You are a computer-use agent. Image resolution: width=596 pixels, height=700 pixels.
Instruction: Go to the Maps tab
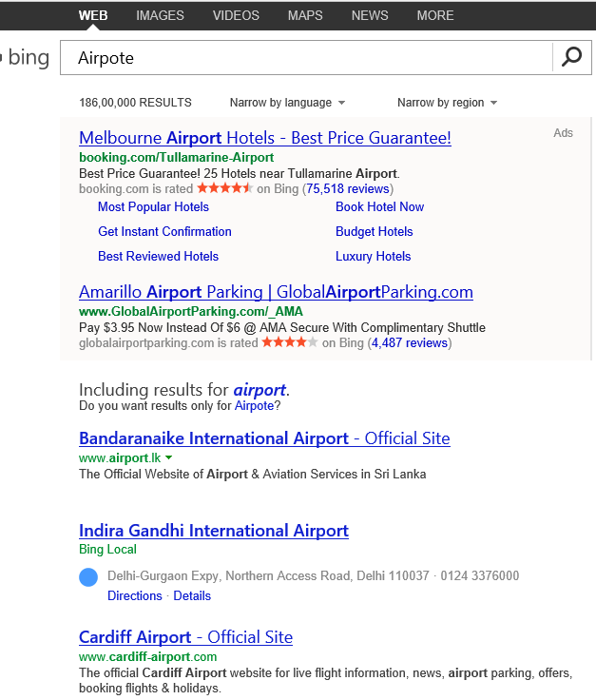(305, 15)
